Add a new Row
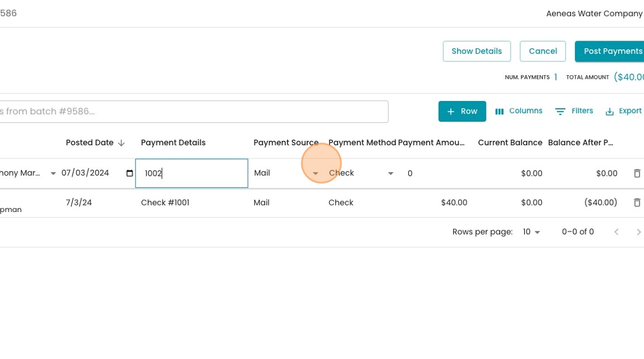The width and height of the screenshot is (644, 359). (x=462, y=111)
